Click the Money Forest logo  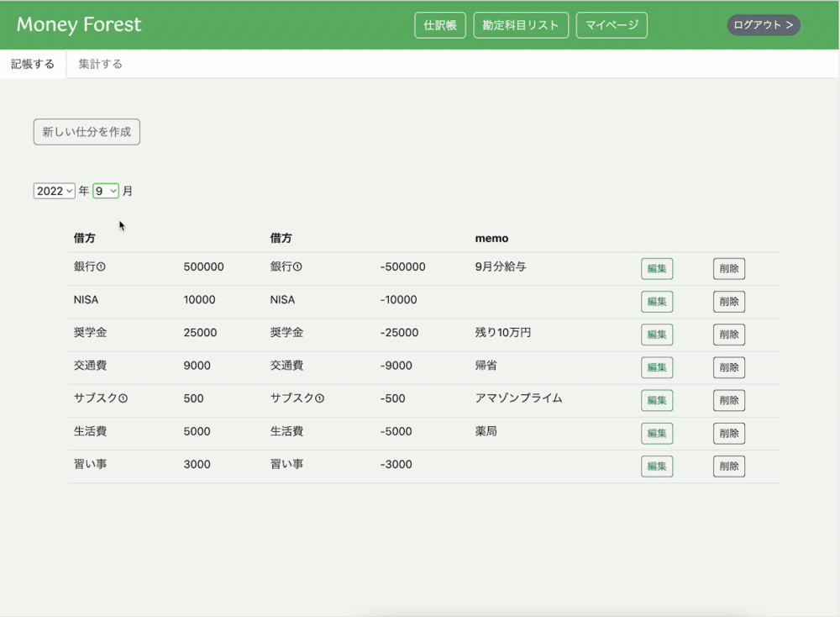click(x=78, y=24)
